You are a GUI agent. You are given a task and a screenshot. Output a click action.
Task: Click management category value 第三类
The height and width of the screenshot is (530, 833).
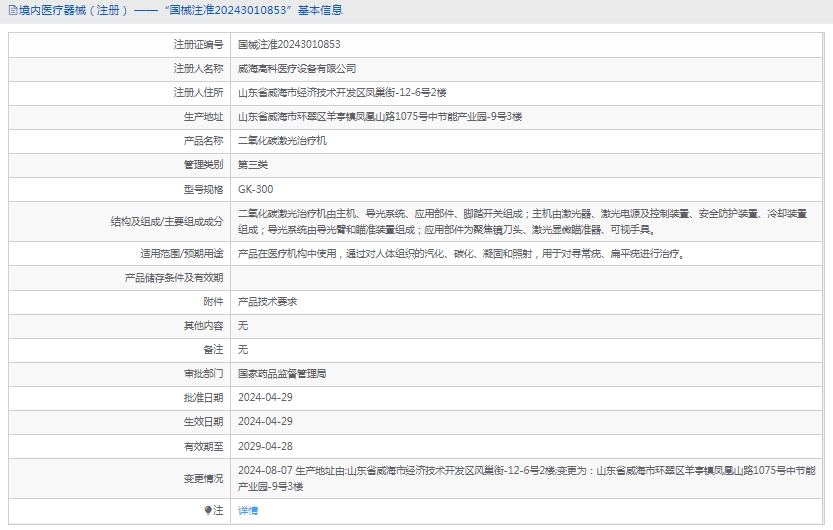coord(253,165)
